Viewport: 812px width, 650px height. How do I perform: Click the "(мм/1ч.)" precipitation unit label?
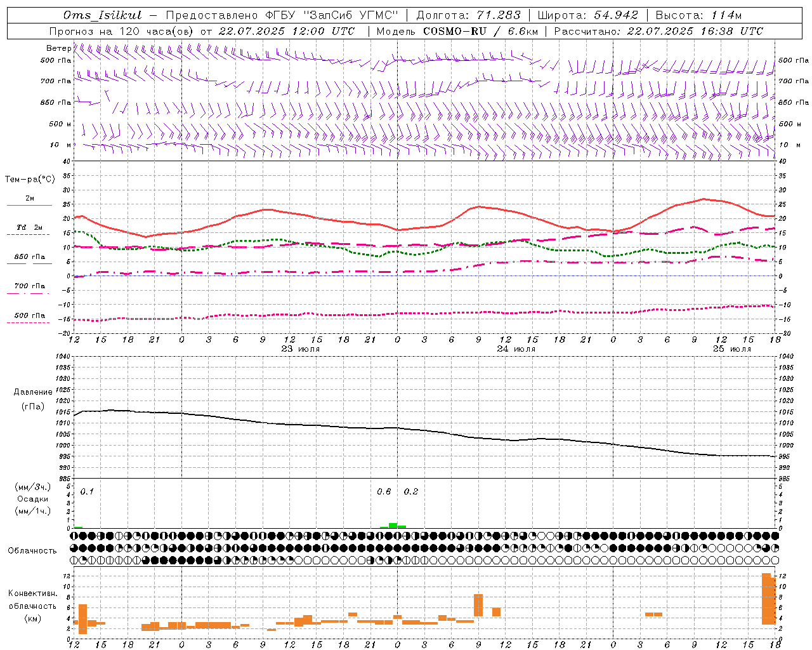33,511
